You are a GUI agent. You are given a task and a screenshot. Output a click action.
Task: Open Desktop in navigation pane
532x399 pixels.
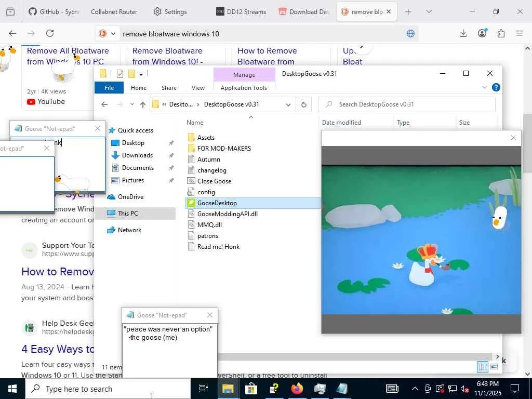point(133,143)
